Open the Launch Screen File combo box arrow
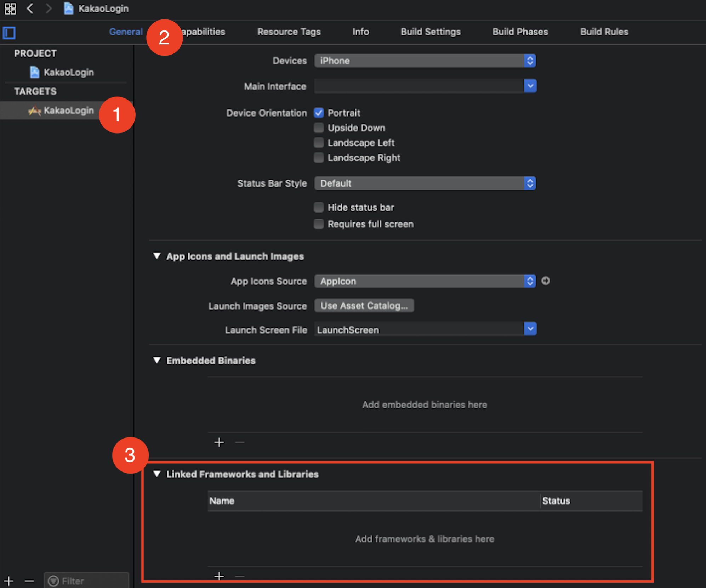Image resolution: width=706 pixels, height=588 pixels. pyautogui.click(x=530, y=329)
